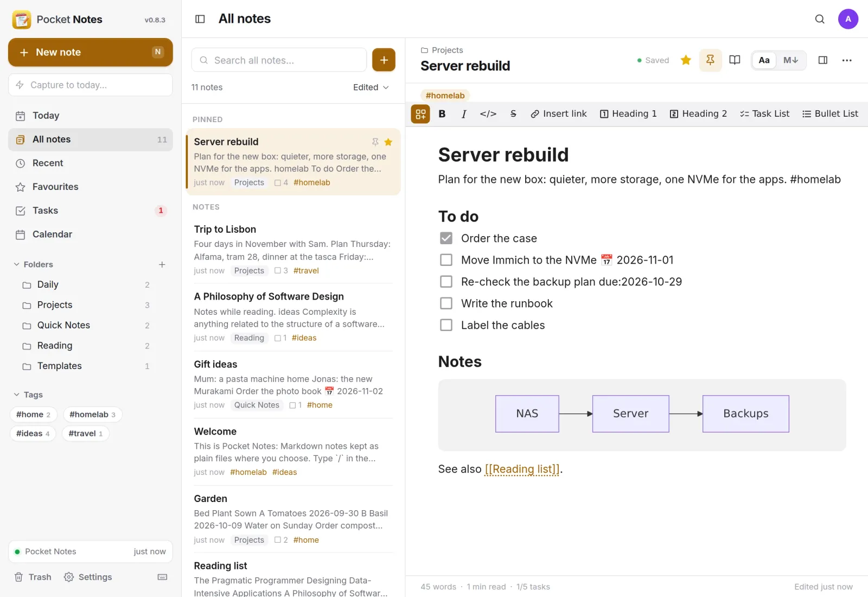Open the Today view

coord(91,116)
